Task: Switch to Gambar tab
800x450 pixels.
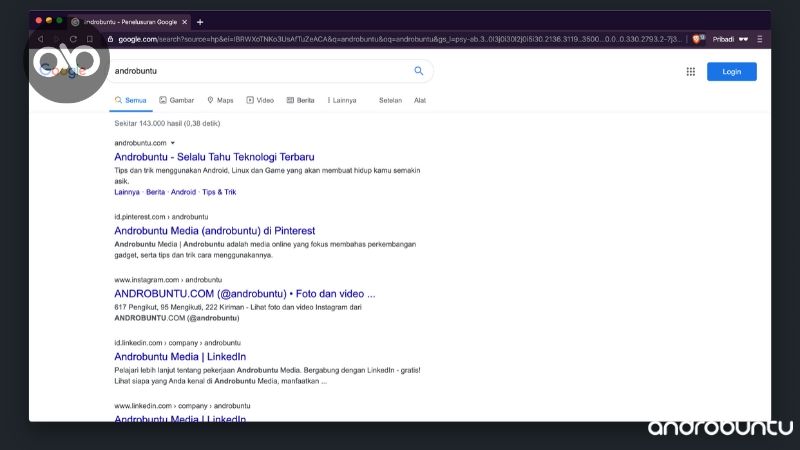Action: click(x=177, y=100)
